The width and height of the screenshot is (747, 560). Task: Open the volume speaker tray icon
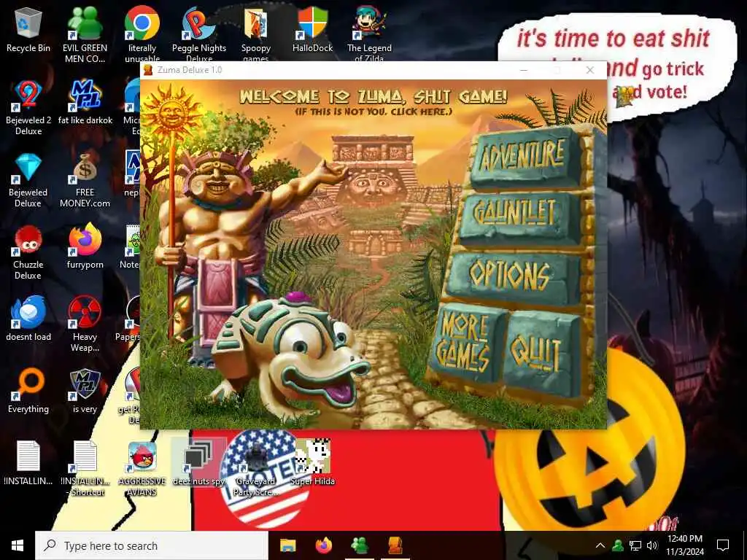(652, 545)
